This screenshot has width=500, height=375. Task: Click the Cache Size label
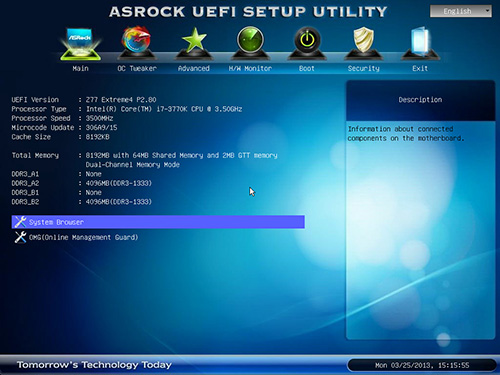[x=31, y=137]
